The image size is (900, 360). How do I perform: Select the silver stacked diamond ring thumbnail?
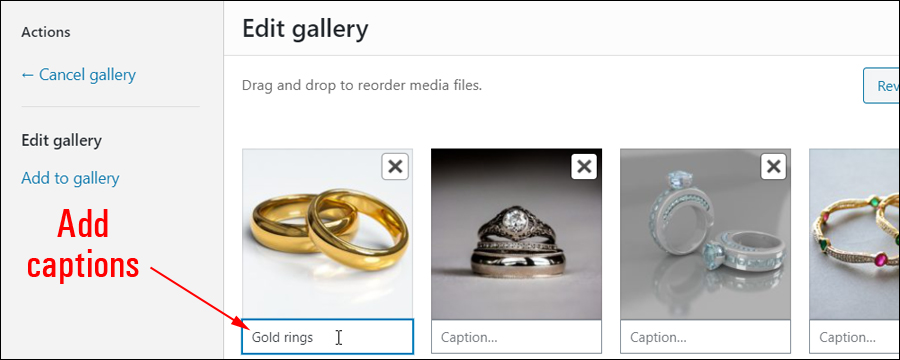(517, 234)
